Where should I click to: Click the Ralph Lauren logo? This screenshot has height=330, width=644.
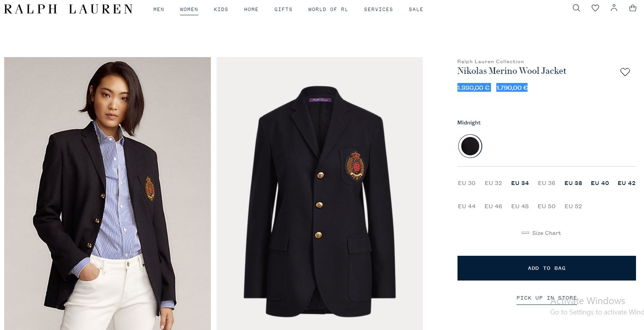tap(68, 9)
